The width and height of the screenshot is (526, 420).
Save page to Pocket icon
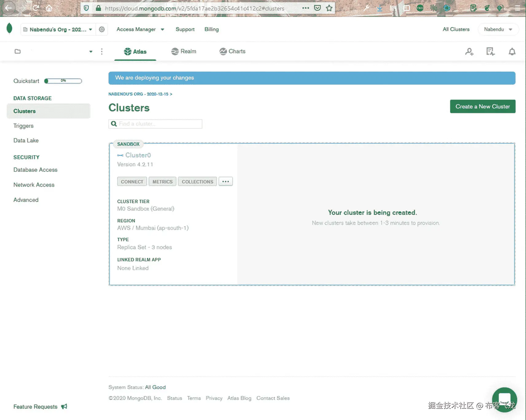[318, 8]
